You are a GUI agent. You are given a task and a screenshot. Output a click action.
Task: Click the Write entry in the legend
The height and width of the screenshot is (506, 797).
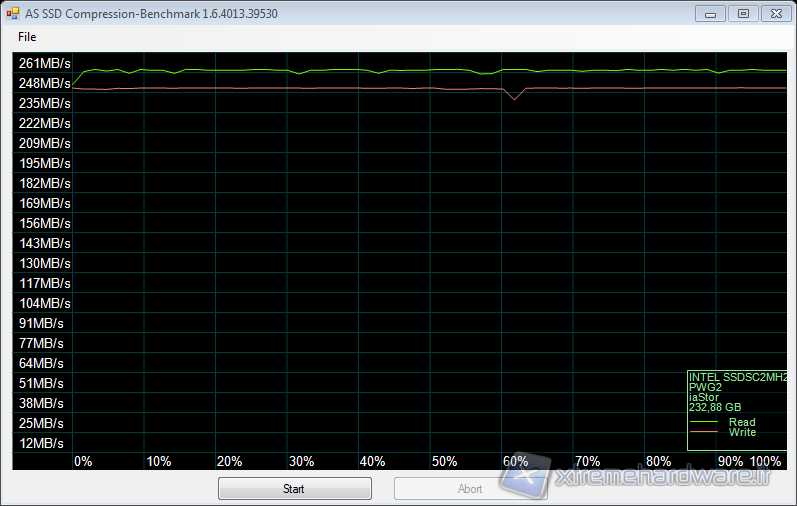point(741,432)
